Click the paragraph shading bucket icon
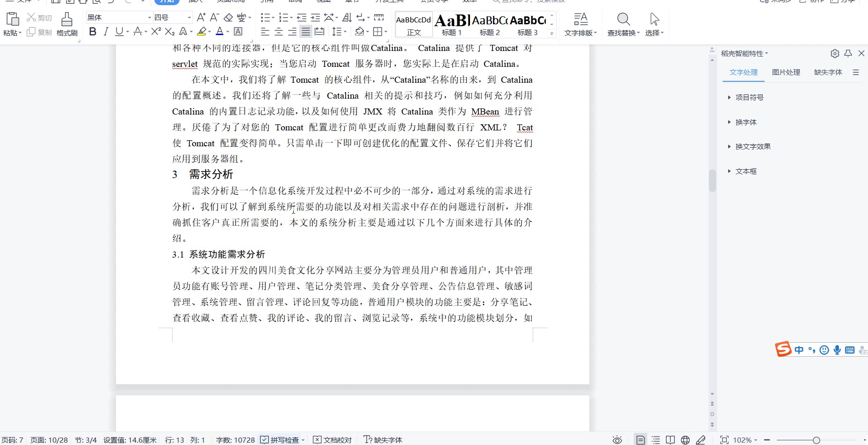The image size is (868, 445). 359,32
